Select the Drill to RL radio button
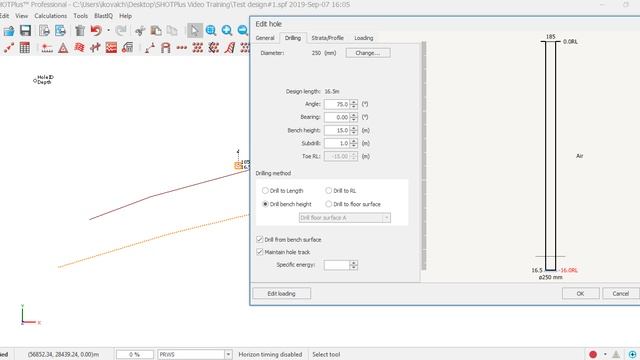Image resolution: width=640 pixels, height=360 pixels. [x=329, y=191]
